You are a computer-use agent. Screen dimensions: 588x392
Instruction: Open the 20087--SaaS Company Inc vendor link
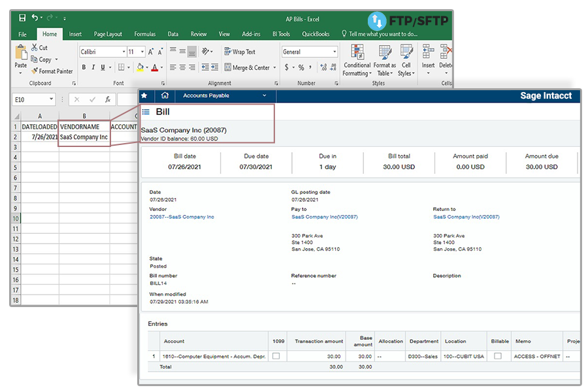[x=182, y=217]
